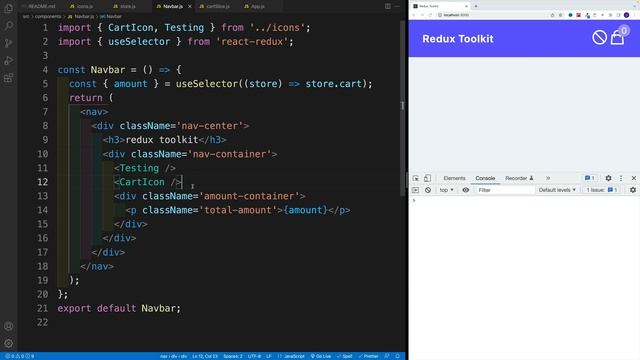
Task: Switch to DevTools Console tab
Action: 485,178
